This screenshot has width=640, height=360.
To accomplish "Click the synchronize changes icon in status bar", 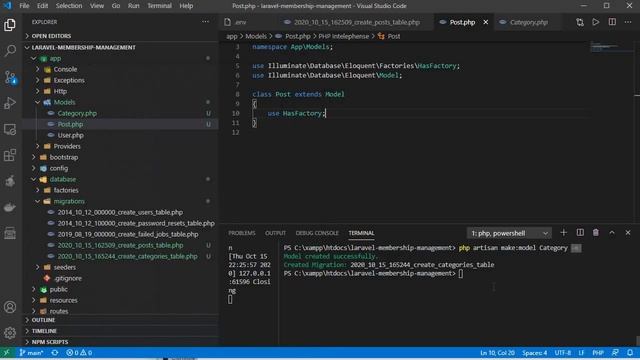I will tap(55, 353).
